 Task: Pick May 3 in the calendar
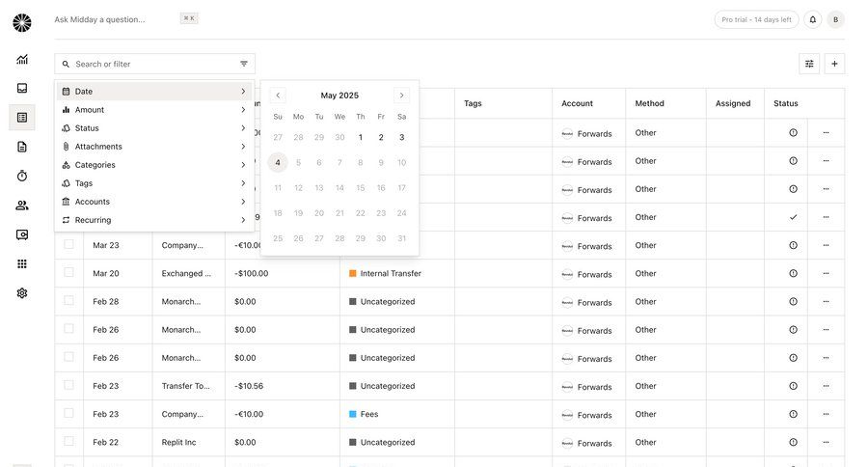click(402, 137)
